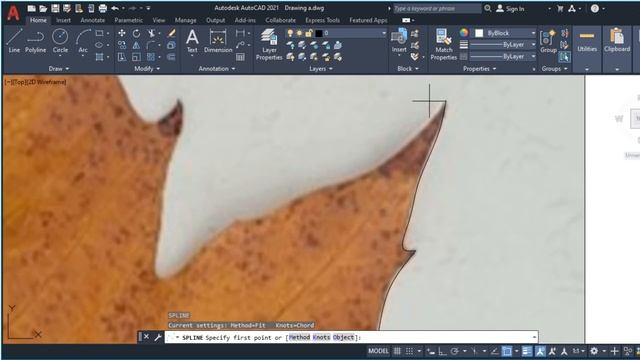This screenshot has height=360, width=640.
Task: Close the command line with X
Action: (146, 337)
